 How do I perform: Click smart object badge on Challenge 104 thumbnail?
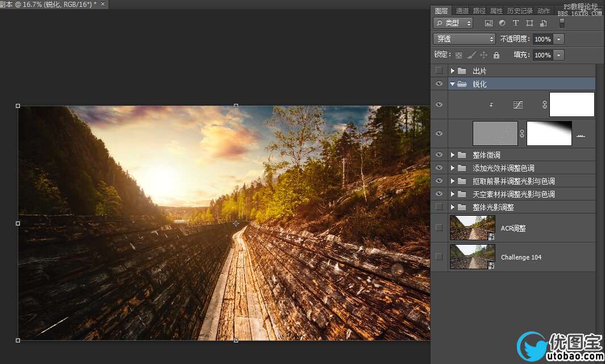click(x=491, y=265)
